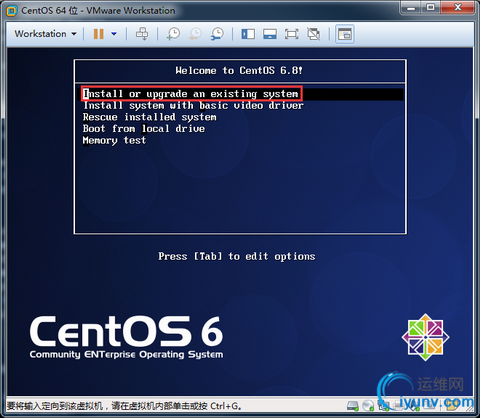Choose Rescue installed system
480x418 pixels.
click(x=150, y=117)
